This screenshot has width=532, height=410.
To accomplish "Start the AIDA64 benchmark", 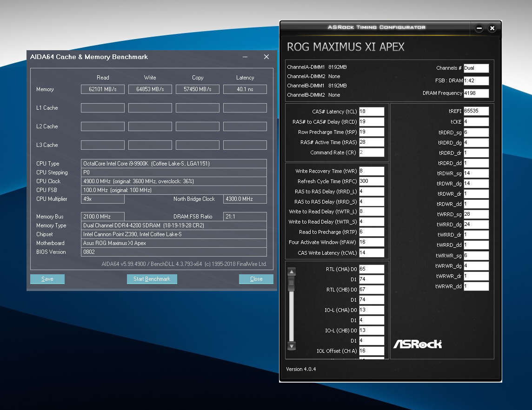I will coord(152,279).
